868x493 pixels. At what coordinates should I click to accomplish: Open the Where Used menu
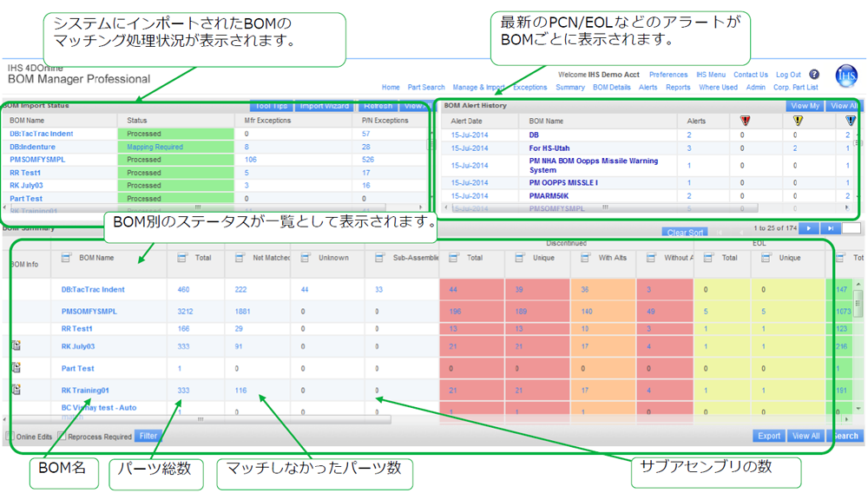718,88
